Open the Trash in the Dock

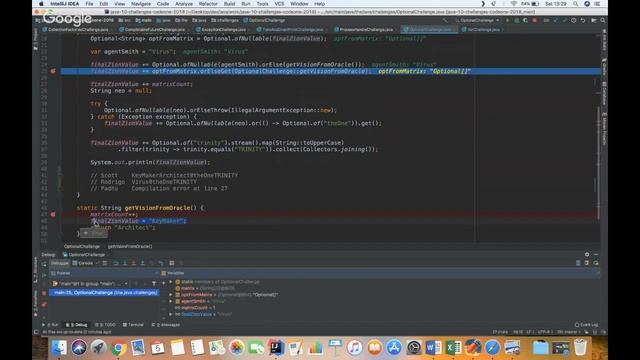click(580, 348)
